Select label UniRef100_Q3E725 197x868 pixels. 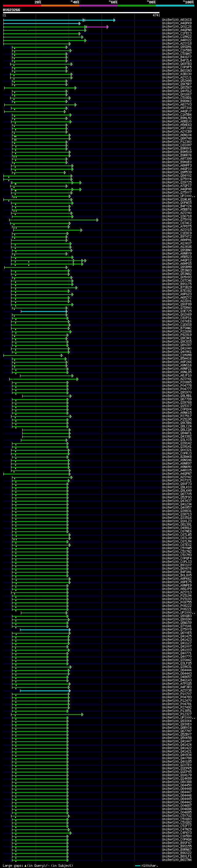pos(177,311)
